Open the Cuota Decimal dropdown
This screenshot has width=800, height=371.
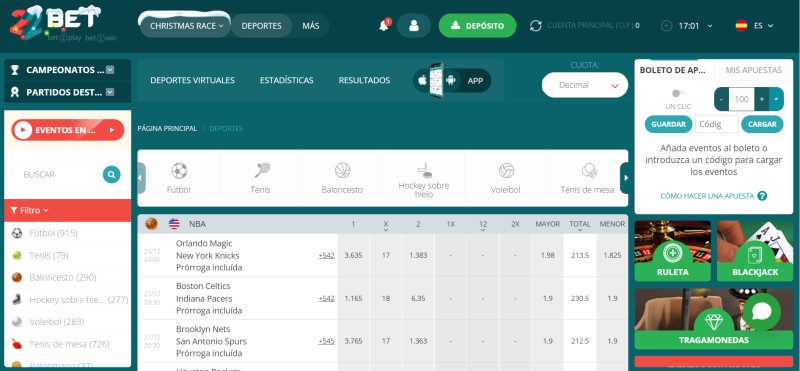click(x=585, y=85)
